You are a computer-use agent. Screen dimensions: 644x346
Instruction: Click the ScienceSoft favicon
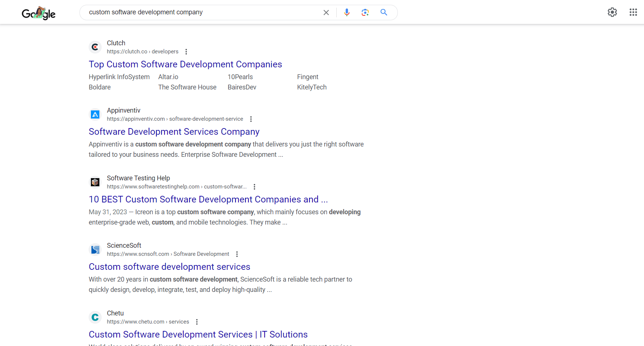pos(95,250)
